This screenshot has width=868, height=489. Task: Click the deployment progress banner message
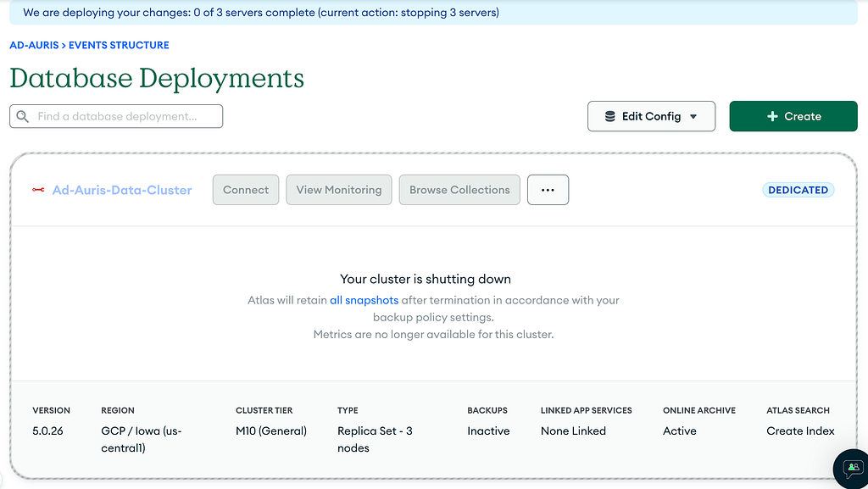[x=261, y=12]
